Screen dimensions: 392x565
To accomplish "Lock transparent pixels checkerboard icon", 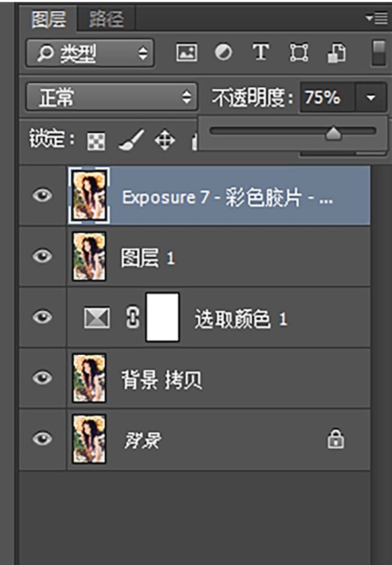I will (97, 141).
